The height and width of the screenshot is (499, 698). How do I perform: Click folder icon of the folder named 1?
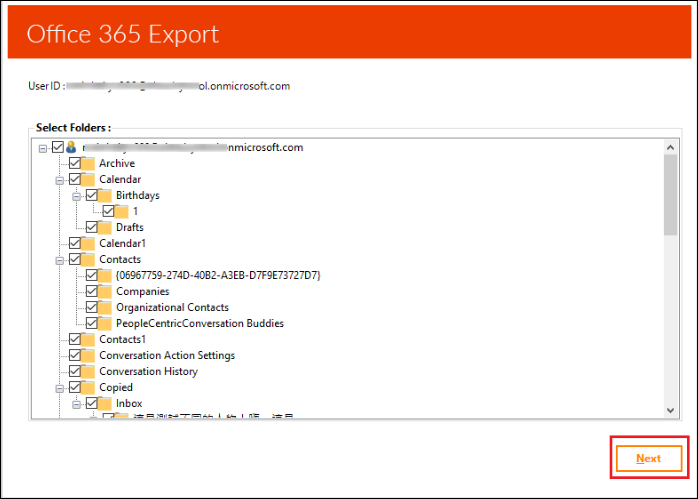(x=122, y=212)
